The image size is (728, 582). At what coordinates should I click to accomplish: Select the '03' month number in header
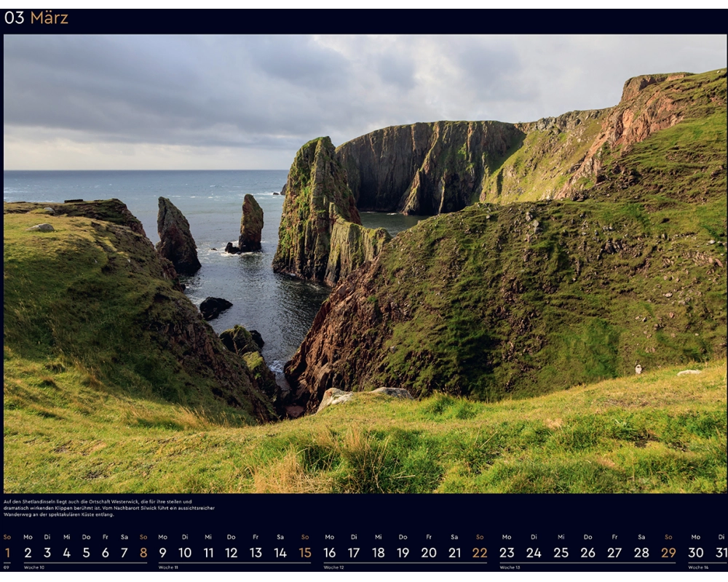[x=15, y=18]
